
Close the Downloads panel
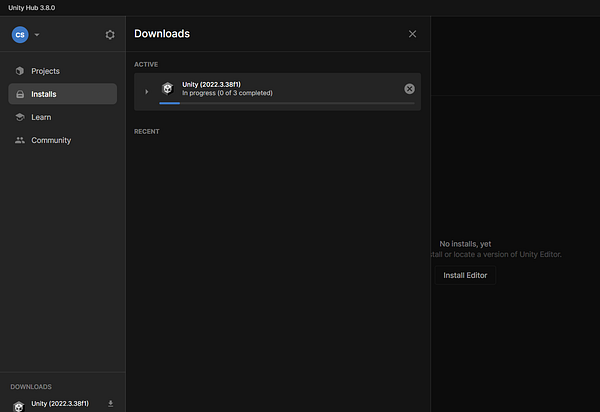[412, 34]
